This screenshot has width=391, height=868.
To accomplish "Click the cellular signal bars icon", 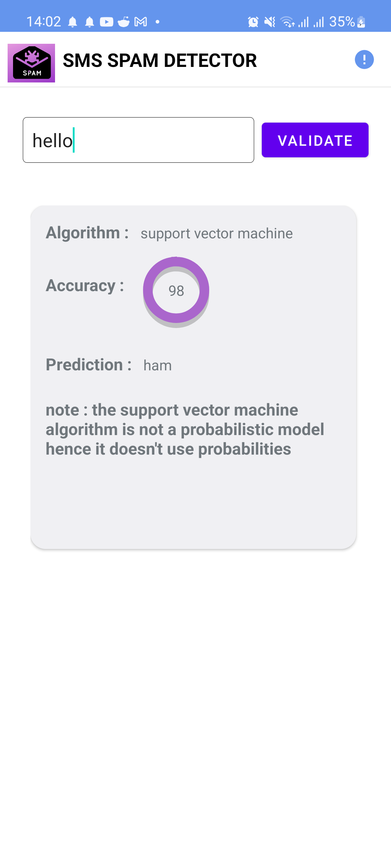I will click(x=303, y=22).
